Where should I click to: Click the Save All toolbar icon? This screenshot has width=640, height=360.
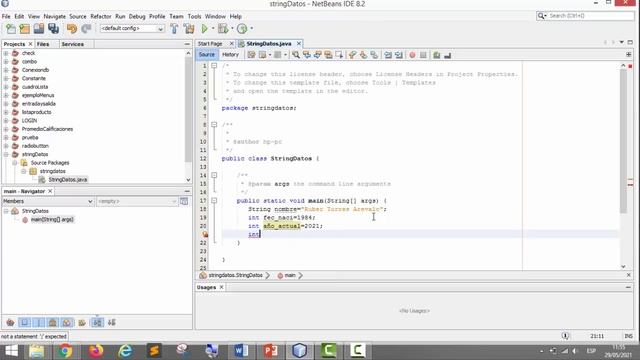[x=53, y=29]
